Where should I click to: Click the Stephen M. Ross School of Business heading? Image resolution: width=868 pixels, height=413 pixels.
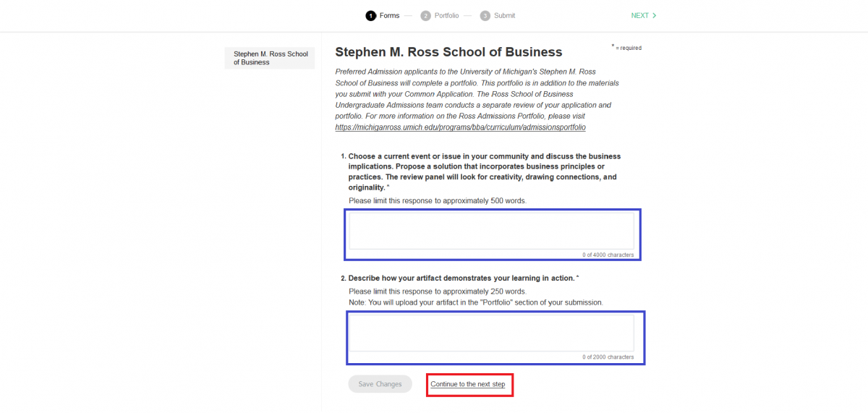[x=448, y=52]
